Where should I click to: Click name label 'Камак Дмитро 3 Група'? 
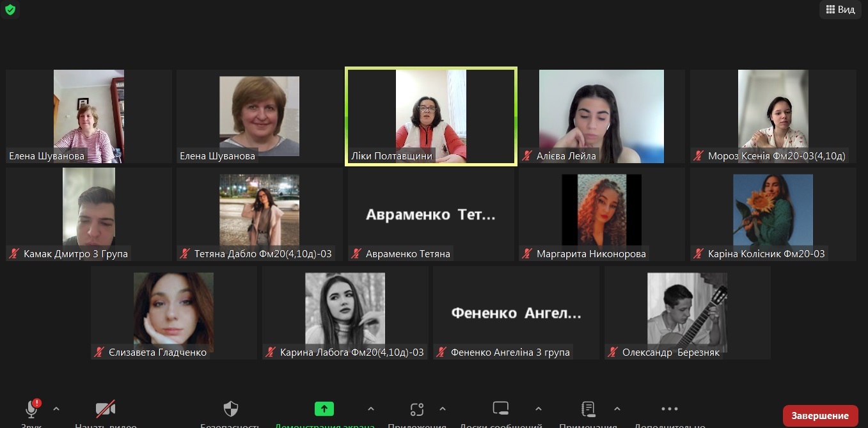75,254
